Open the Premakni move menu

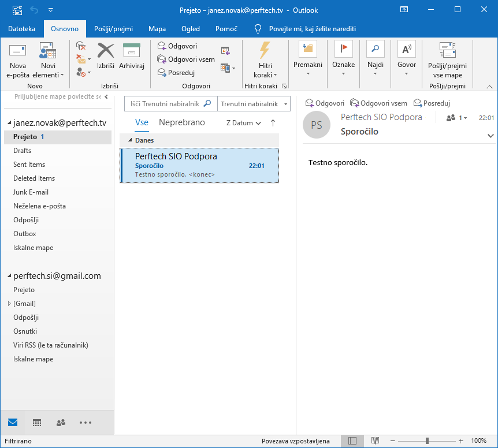(308, 59)
